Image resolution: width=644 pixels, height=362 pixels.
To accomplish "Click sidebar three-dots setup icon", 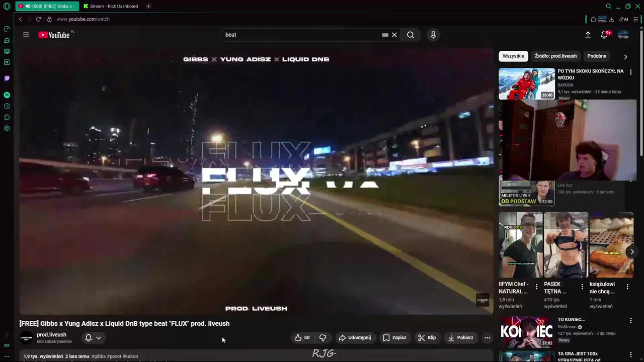I will 7,356.
